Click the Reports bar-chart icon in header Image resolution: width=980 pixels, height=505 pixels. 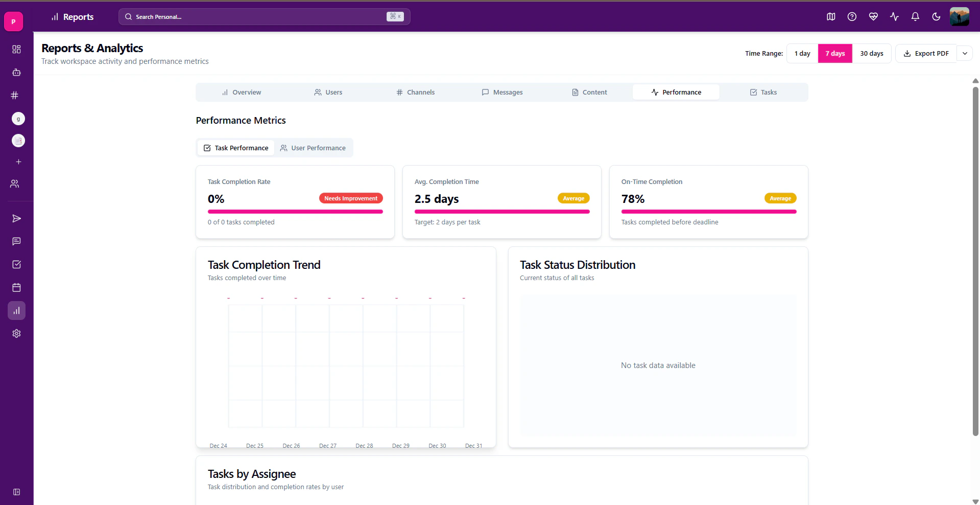click(55, 17)
